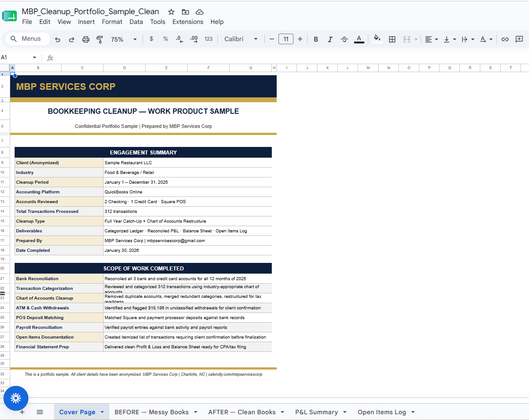529x420 pixels.
Task: Search the Menus box
Action: click(x=27, y=39)
